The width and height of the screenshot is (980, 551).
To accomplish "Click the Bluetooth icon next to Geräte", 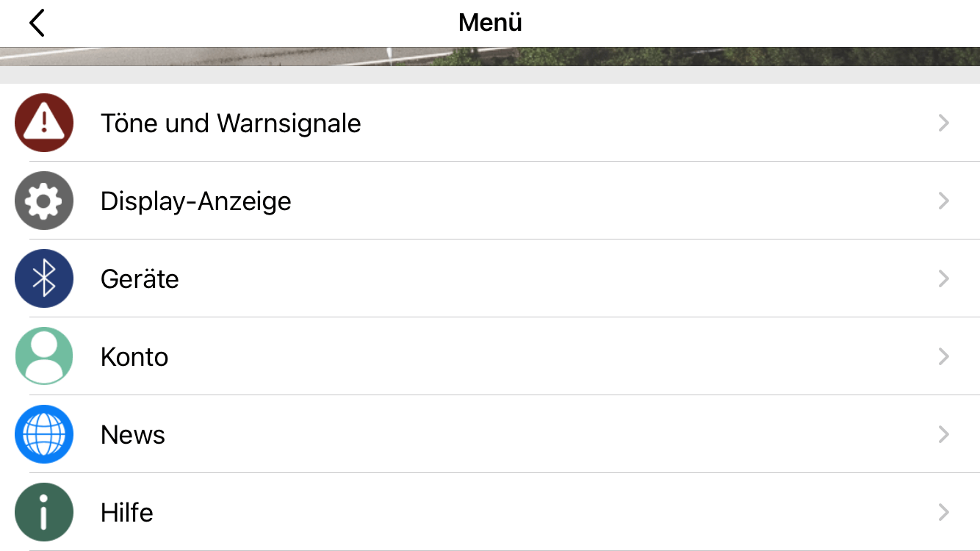I will 44,278.
